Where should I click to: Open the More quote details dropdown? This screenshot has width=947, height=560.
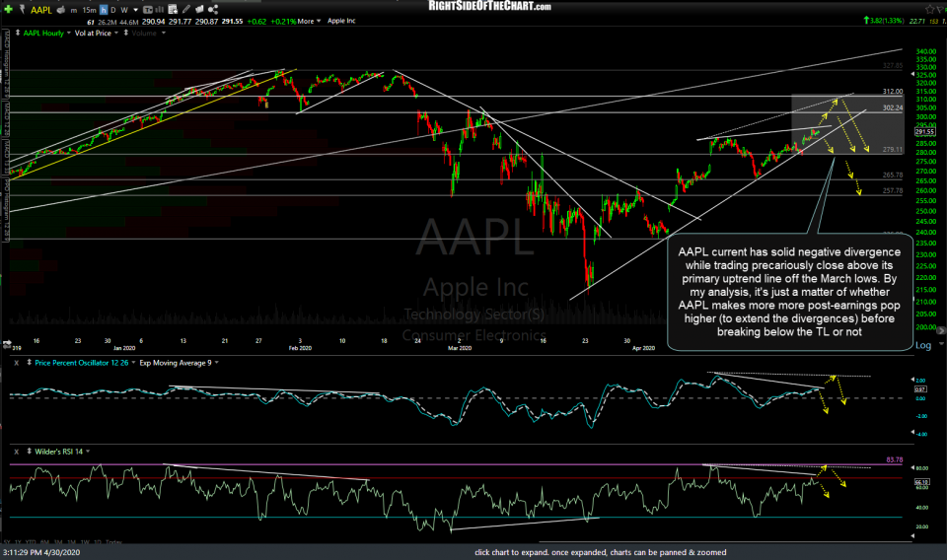(309, 21)
